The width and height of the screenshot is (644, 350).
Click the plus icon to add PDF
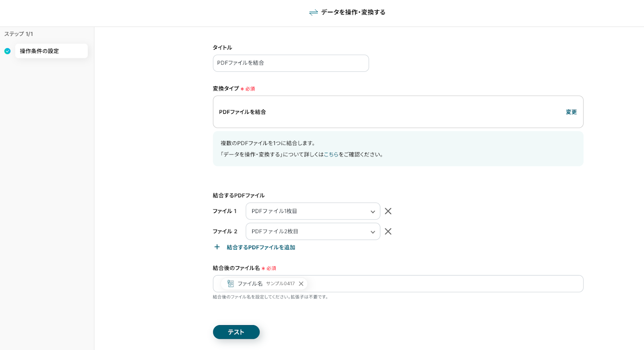pos(217,247)
